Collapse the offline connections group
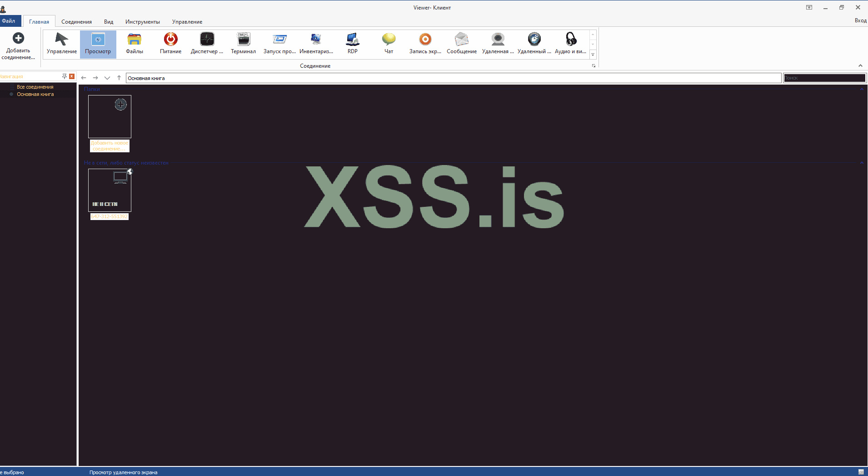This screenshot has width=868, height=476. click(x=862, y=163)
